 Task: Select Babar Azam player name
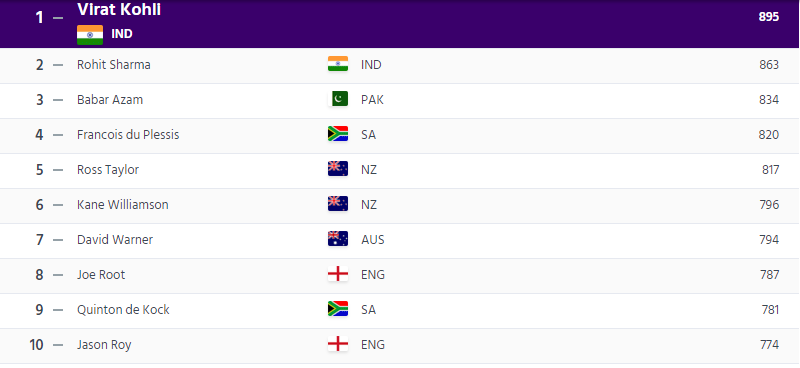coord(110,100)
